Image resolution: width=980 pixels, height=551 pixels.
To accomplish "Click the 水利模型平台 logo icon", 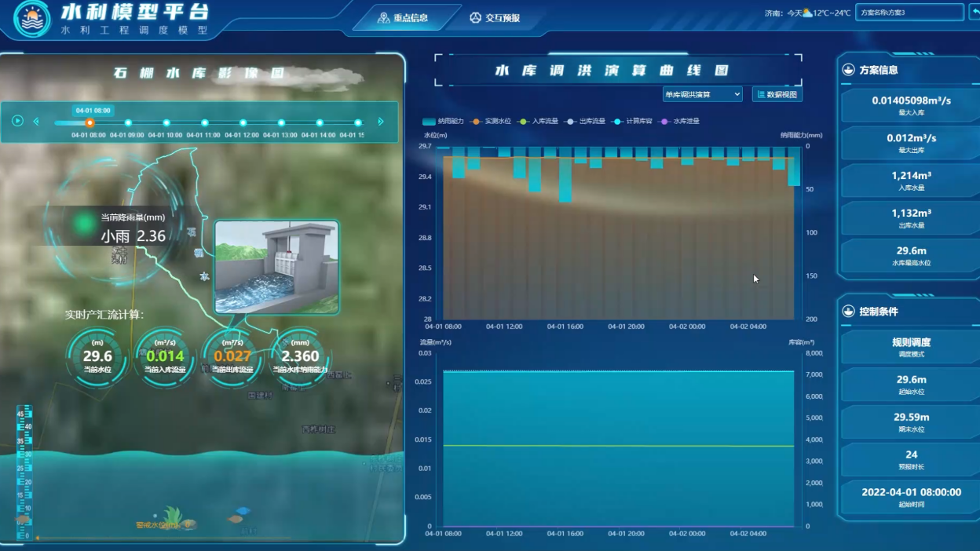I will click(x=32, y=19).
